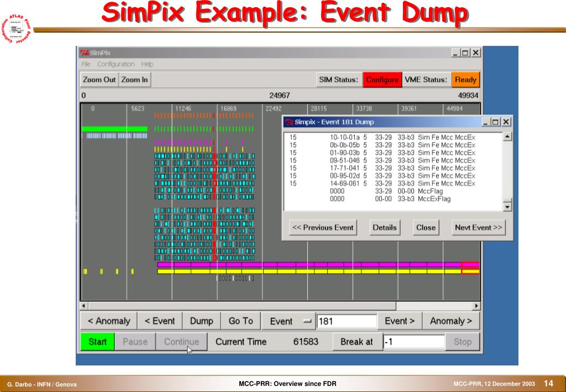The height and width of the screenshot is (392, 566).
Task: Click the green Start button
Action: (x=97, y=342)
